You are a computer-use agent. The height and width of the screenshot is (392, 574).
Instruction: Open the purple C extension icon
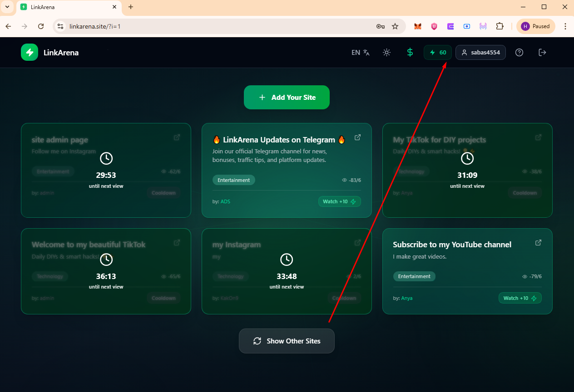coord(450,26)
